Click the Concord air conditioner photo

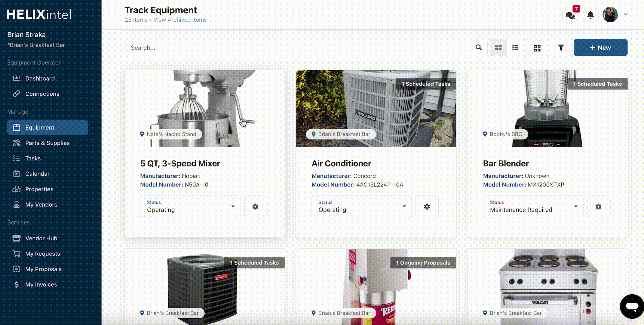pyautogui.click(x=376, y=109)
